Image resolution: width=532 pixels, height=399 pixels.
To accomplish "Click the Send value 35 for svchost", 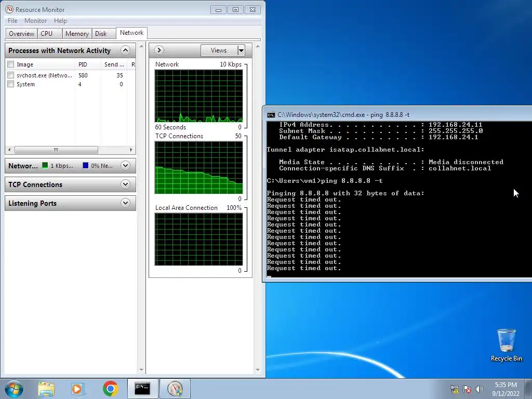I will [120, 75].
